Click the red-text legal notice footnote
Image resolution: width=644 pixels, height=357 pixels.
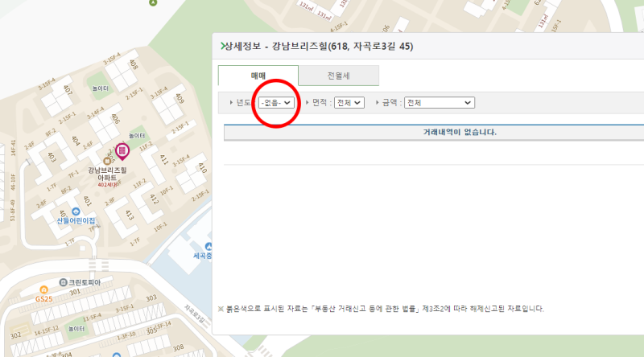point(381,309)
